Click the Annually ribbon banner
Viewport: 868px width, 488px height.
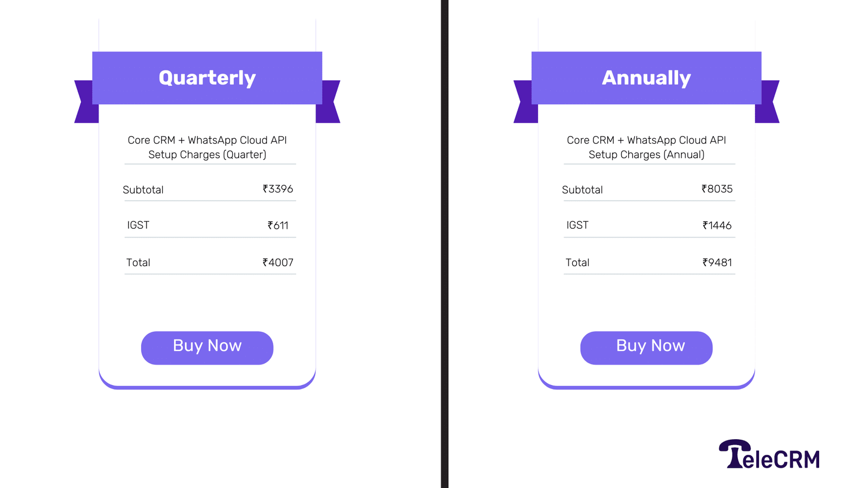646,77
